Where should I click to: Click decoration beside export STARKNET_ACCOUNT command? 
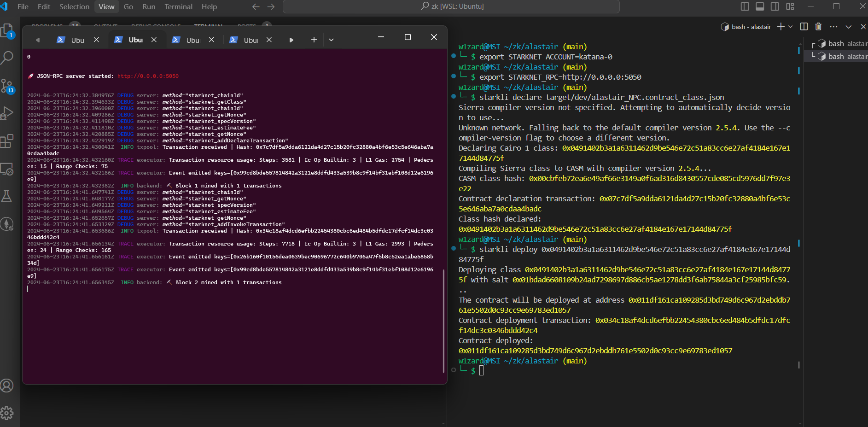[x=454, y=56]
